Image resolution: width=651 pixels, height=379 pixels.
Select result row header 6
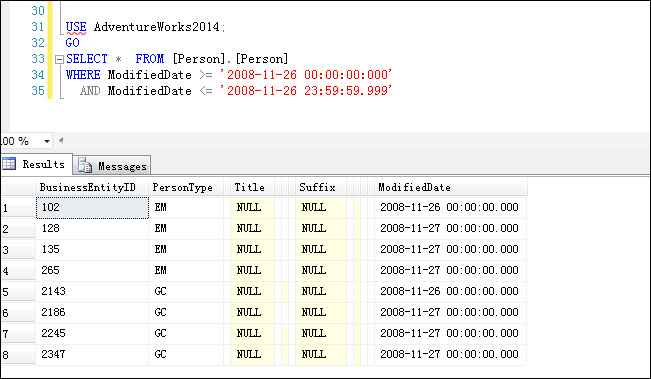18,313
